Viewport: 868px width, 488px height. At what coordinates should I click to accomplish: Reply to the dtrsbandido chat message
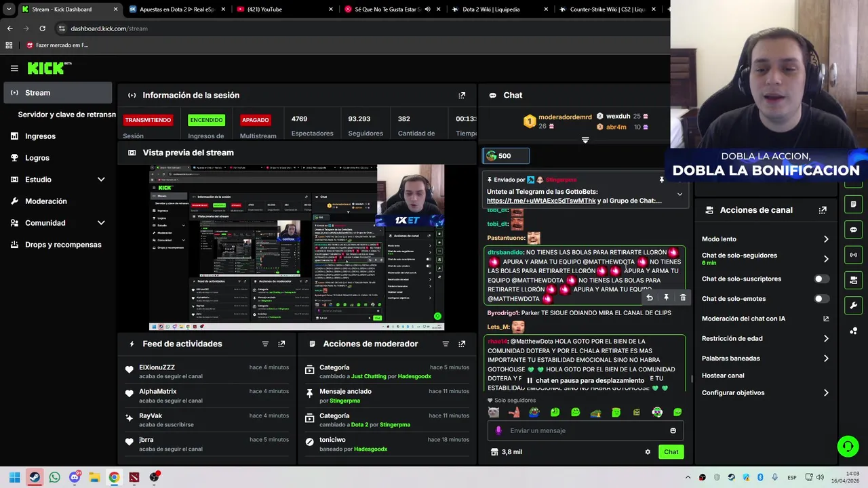650,298
